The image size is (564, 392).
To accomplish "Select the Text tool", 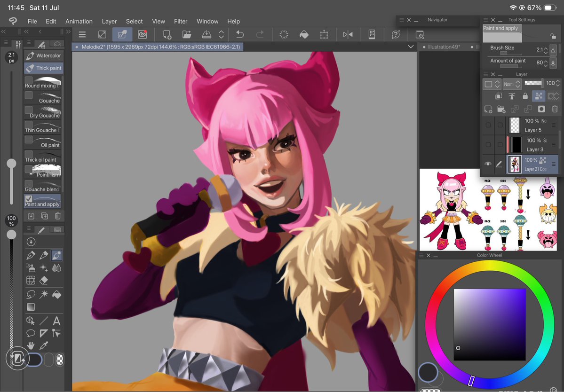I will click(x=57, y=321).
